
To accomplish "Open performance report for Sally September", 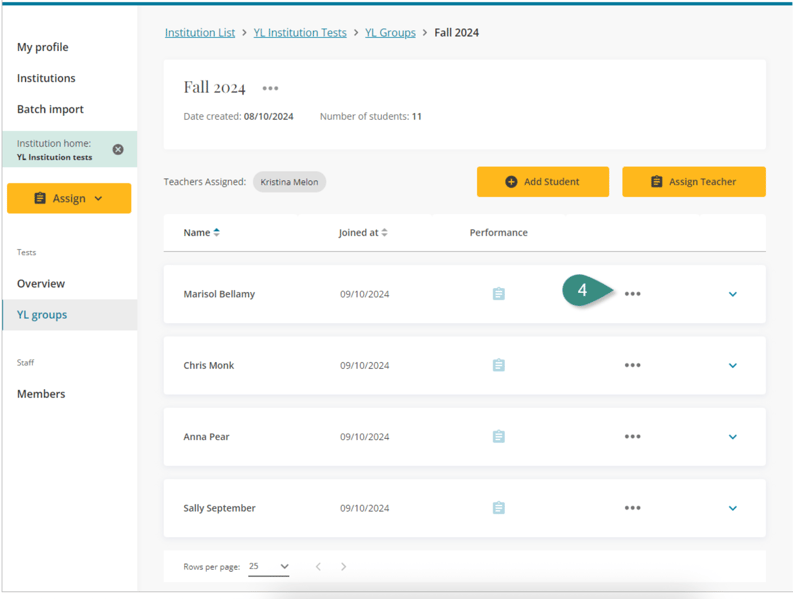I will (498, 508).
